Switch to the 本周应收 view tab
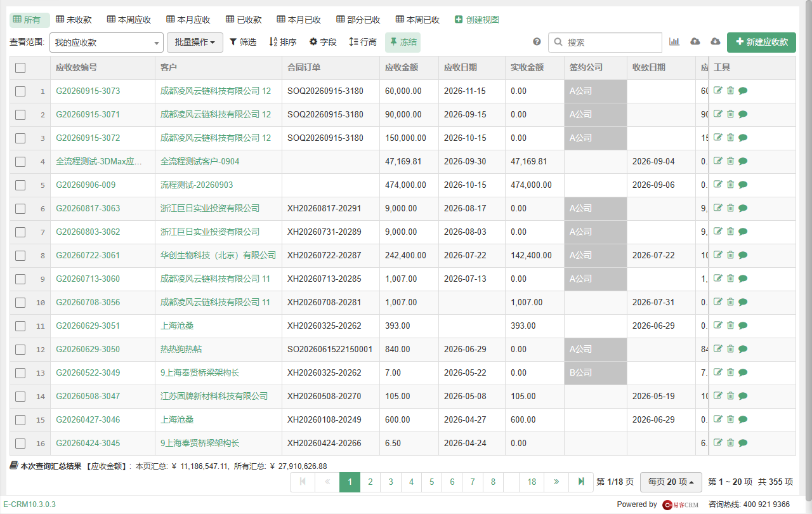Image resolution: width=812 pixels, height=514 pixels. [129, 20]
